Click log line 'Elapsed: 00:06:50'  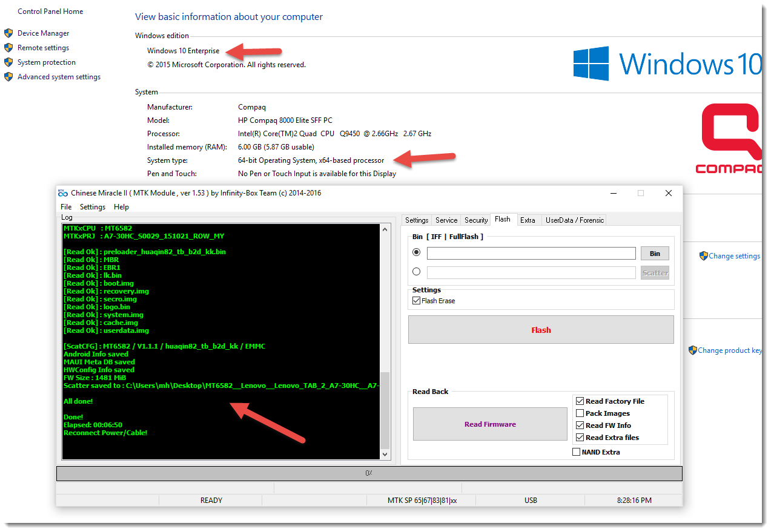pos(93,425)
